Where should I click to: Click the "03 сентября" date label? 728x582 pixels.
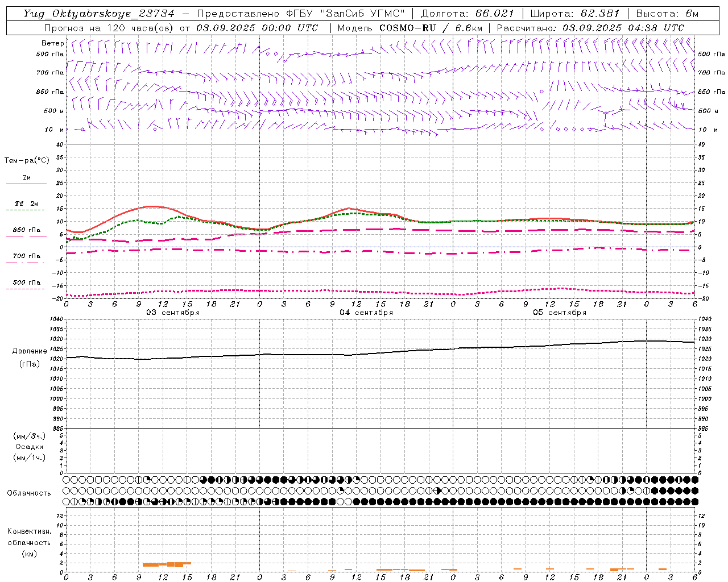pos(173,313)
